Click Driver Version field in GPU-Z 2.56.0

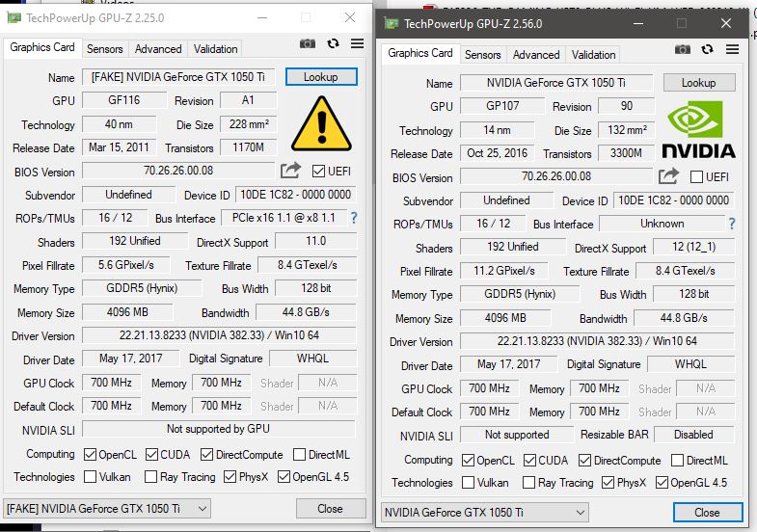[x=597, y=341]
